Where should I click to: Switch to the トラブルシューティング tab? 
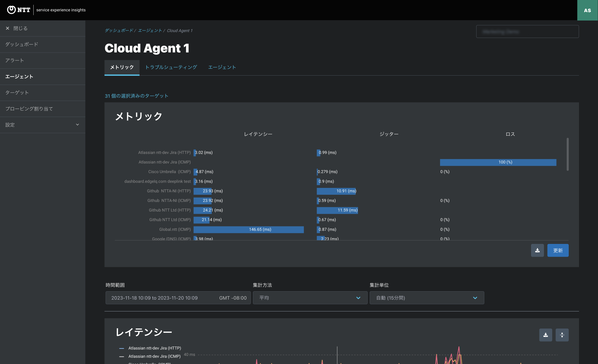click(x=171, y=67)
